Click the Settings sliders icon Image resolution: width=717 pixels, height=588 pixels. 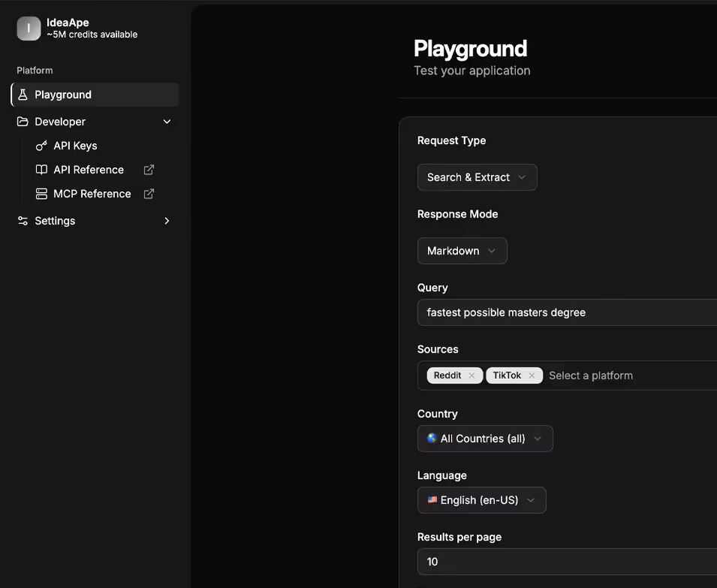[23, 221]
